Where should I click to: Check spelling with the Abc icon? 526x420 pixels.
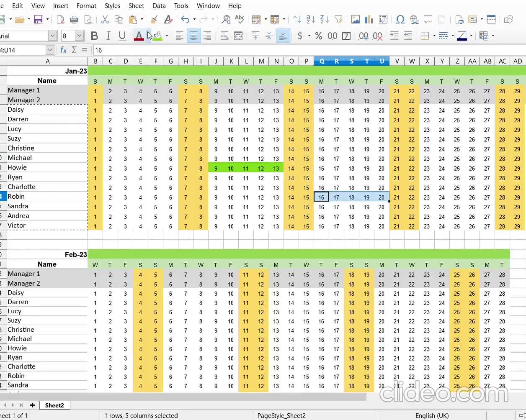coord(239,20)
